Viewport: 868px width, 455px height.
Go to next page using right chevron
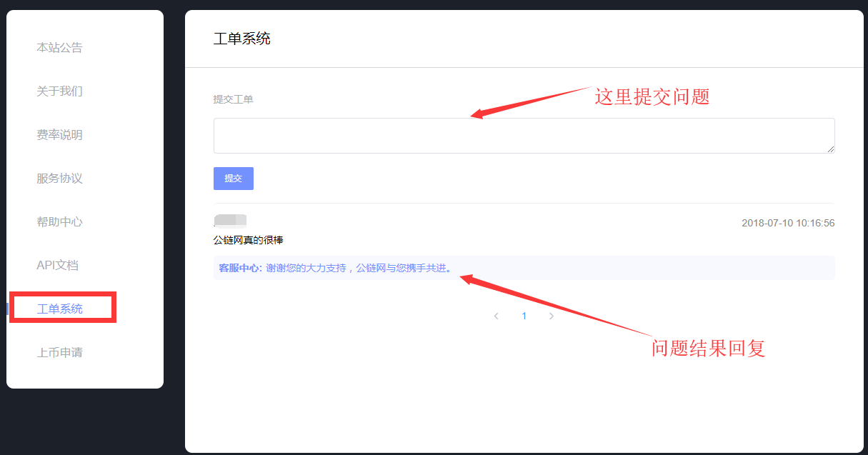(x=552, y=316)
